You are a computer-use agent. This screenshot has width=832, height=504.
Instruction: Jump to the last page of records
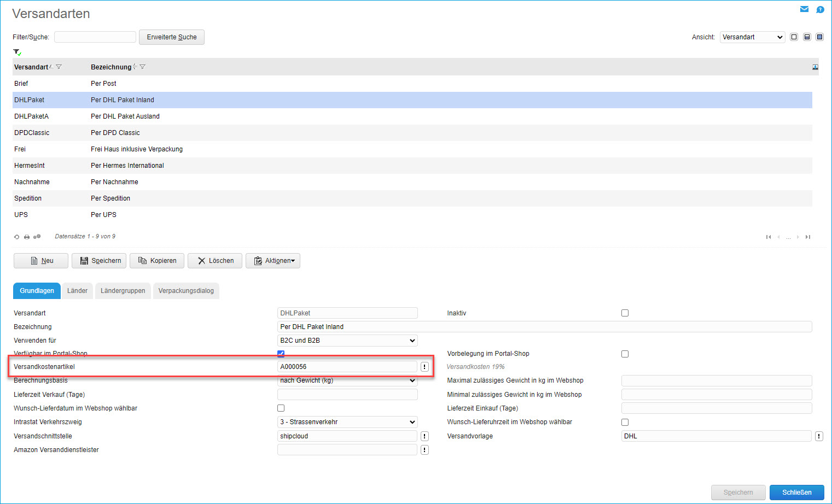tap(808, 237)
